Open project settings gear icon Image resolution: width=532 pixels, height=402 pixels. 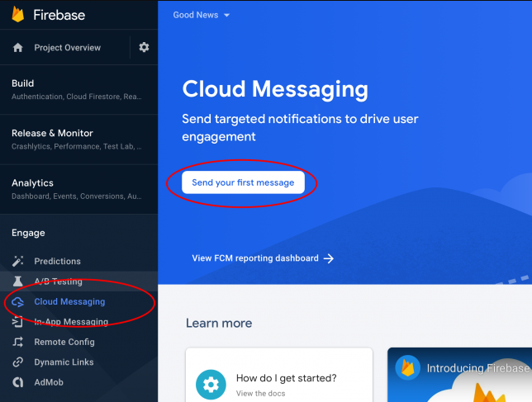coord(144,47)
